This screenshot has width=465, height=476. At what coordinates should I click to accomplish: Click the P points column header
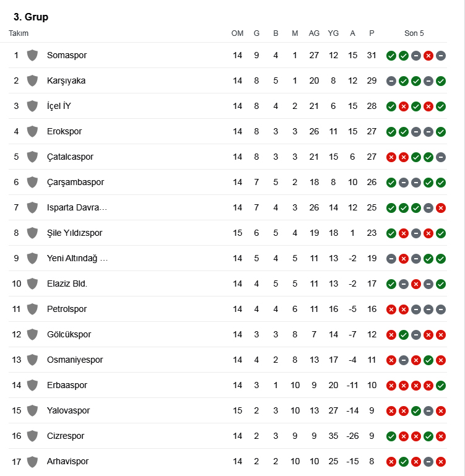372,33
